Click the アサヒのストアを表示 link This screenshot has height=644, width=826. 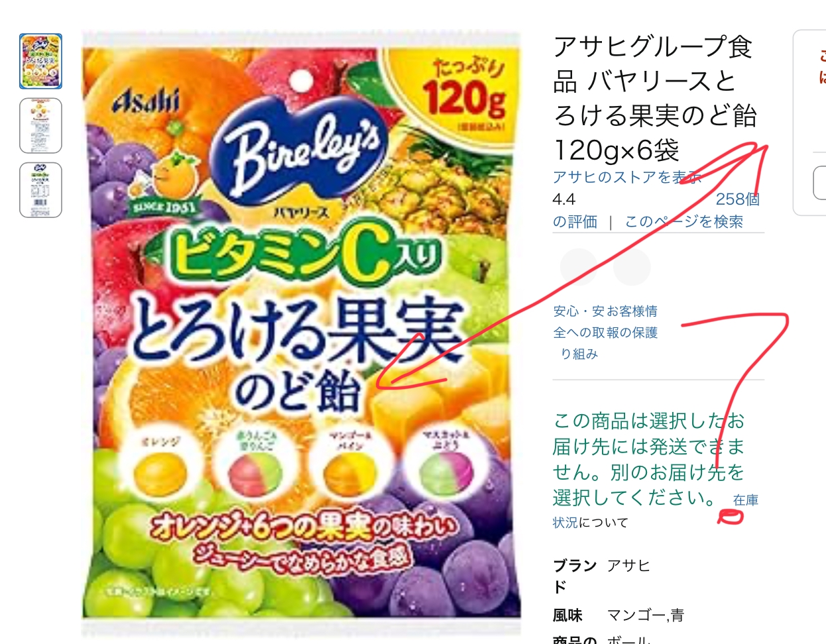tap(627, 177)
